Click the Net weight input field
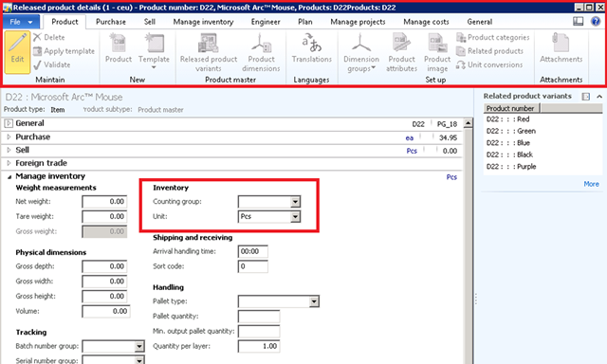 tap(104, 202)
